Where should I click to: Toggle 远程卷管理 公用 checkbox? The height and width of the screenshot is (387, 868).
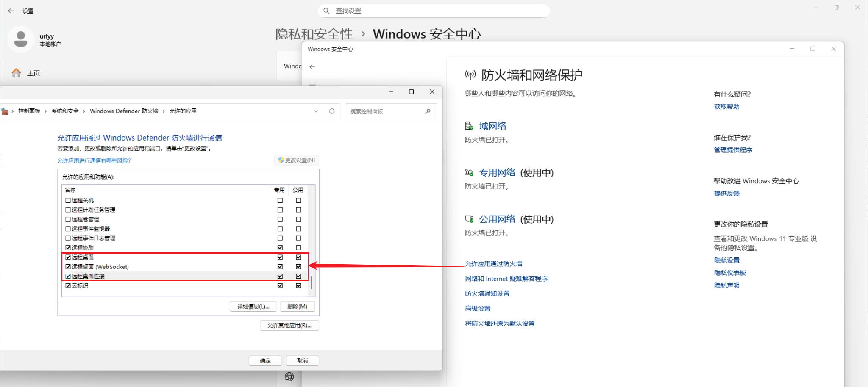(x=298, y=219)
